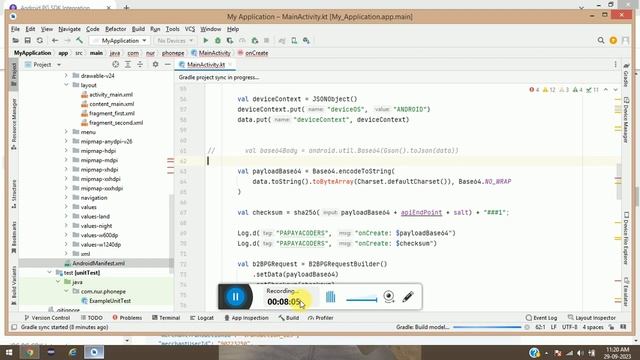640x360 pixels.
Task: Open the Layout Inspector
Action: pyautogui.click(x=591, y=318)
